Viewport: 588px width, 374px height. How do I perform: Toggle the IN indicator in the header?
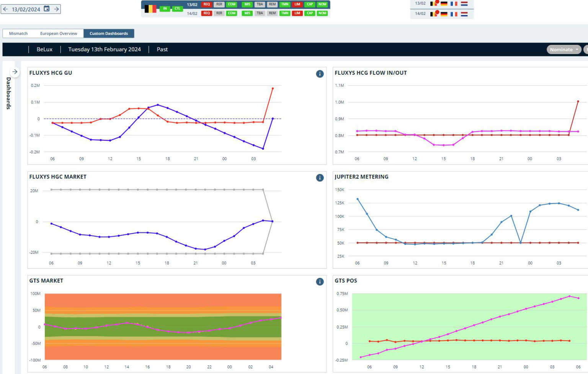pyautogui.click(x=165, y=8)
